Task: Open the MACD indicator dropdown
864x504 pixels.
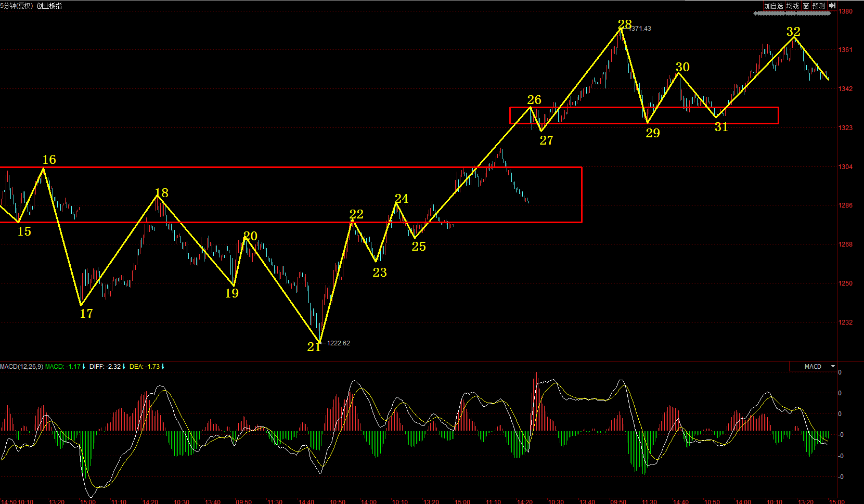Action: (833, 367)
